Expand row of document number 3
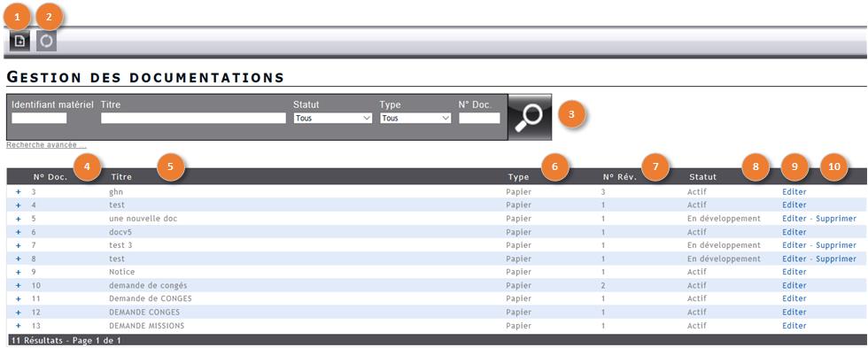Screen dimensions: 868x348 [x=18, y=191]
